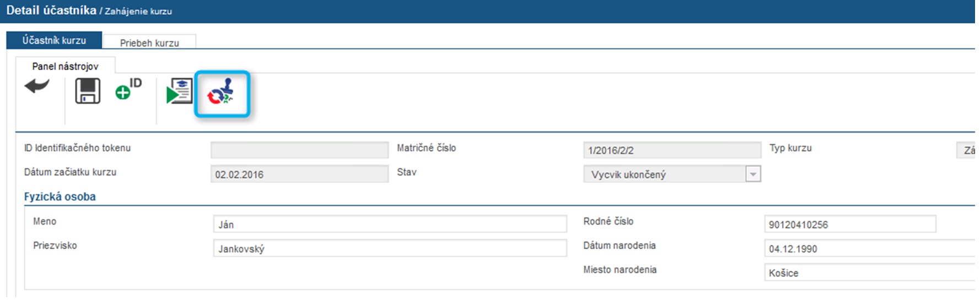
Task: Click the start course play icon
Action: [x=179, y=91]
